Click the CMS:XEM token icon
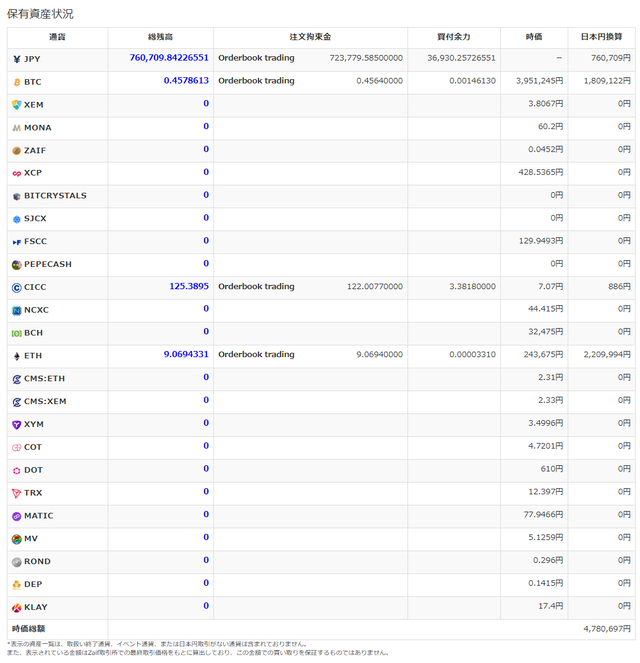The width and height of the screenshot is (640, 663). coord(16,402)
